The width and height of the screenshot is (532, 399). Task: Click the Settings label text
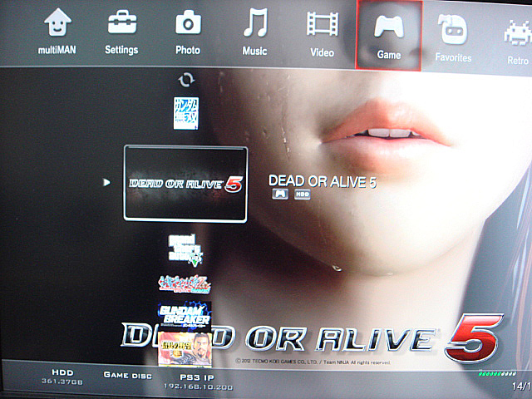(x=121, y=50)
